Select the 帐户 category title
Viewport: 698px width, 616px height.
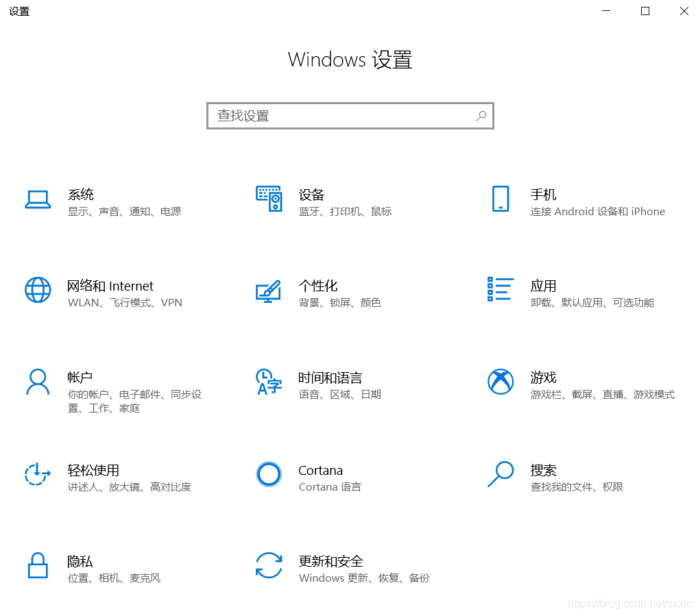tap(80, 378)
